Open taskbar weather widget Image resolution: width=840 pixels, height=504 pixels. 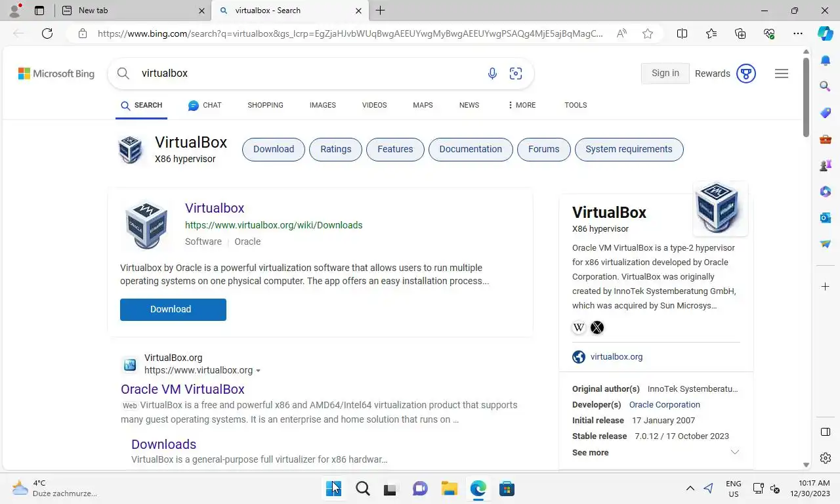[x=55, y=488]
